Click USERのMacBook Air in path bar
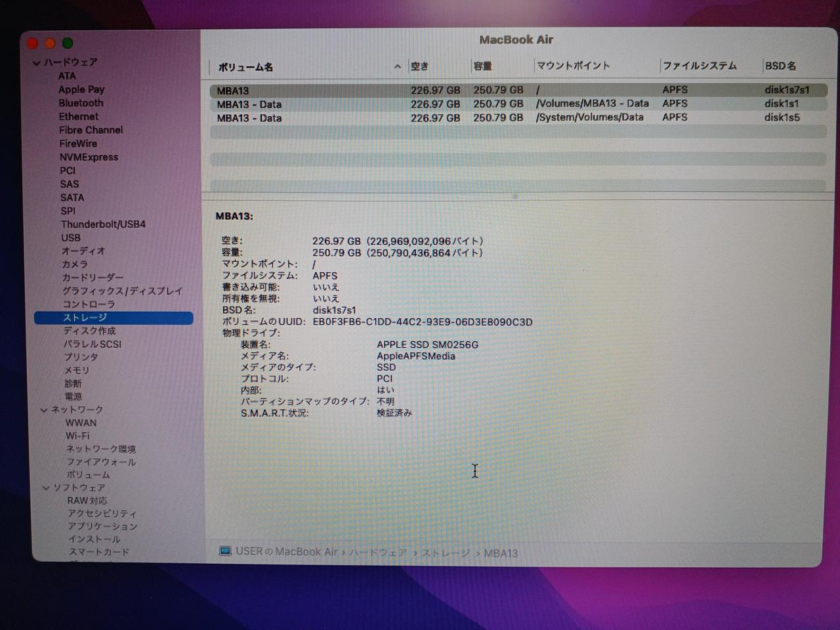840x630 pixels. (x=286, y=552)
